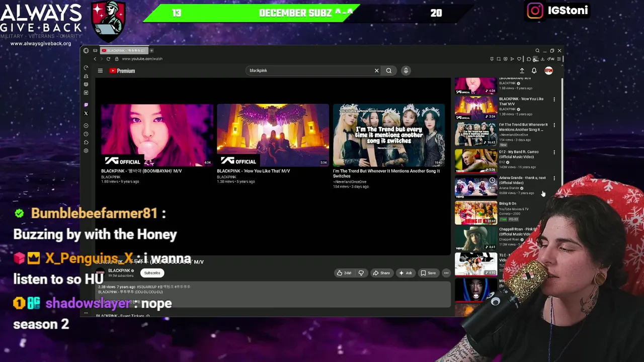Image resolution: width=644 pixels, height=362 pixels.
Task: Play BOOMBAYAH endscreen video thumbnail
Action: (157, 135)
